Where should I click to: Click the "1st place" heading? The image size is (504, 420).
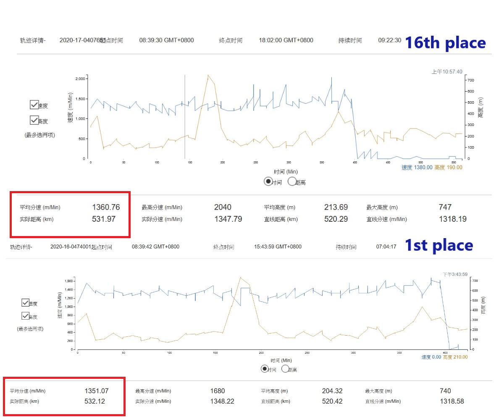click(439, 246)
